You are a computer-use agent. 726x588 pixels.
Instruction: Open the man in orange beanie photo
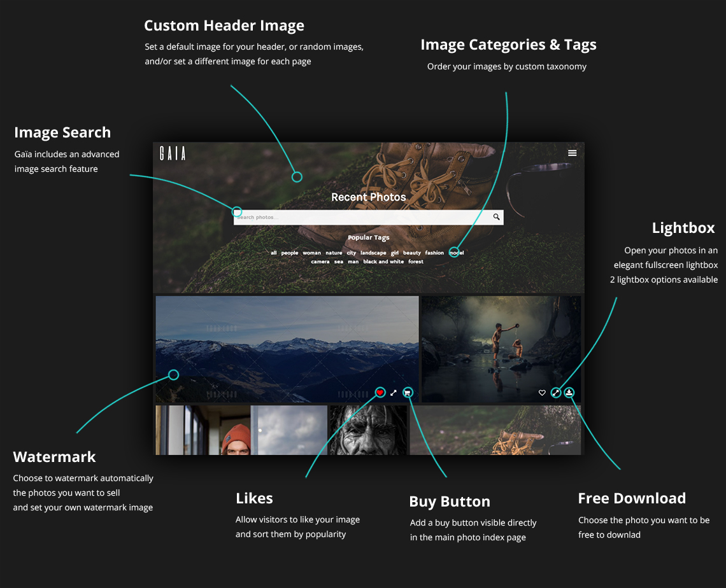click(x=203, y=430)
